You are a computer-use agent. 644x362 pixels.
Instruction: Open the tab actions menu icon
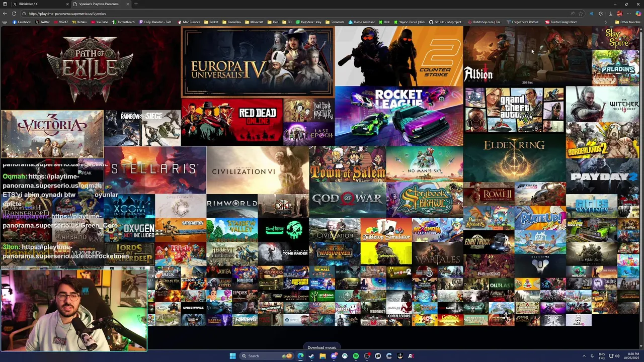point(5,4)
